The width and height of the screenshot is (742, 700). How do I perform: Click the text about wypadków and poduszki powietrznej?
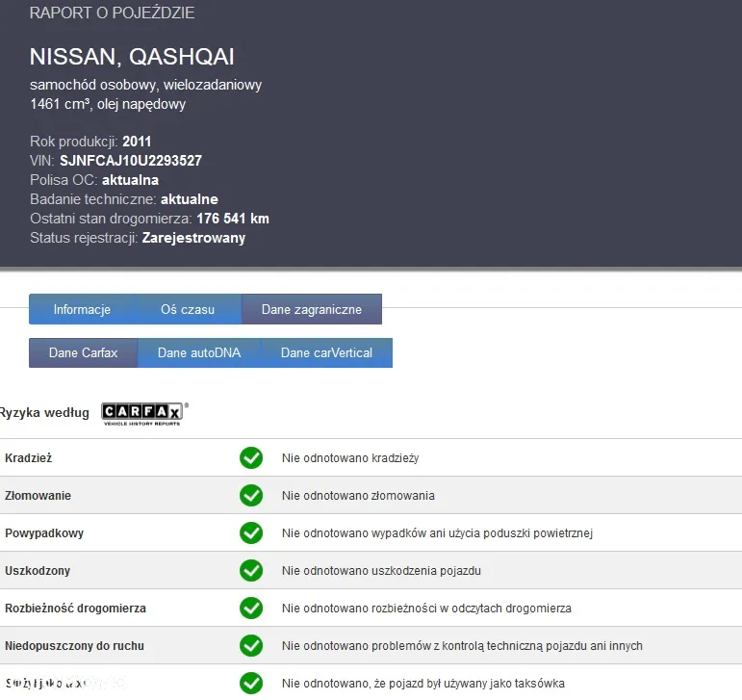(x=437, y=532)
